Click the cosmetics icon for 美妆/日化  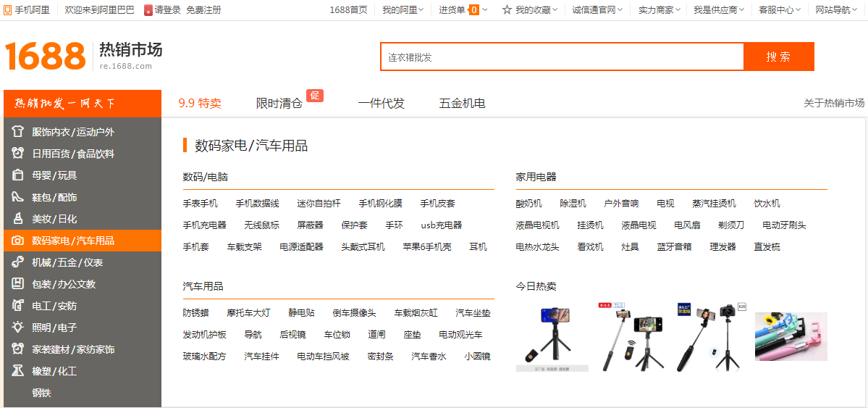click(x=17, y=218)
